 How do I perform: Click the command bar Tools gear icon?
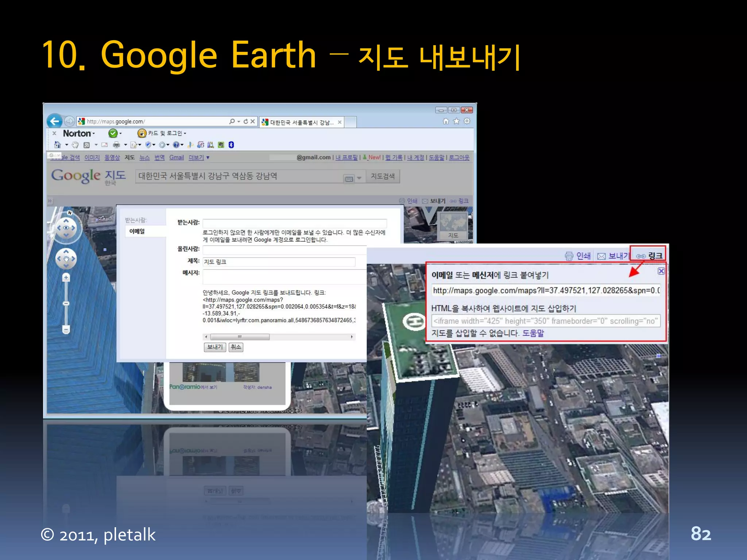click(x=162, y=145)
